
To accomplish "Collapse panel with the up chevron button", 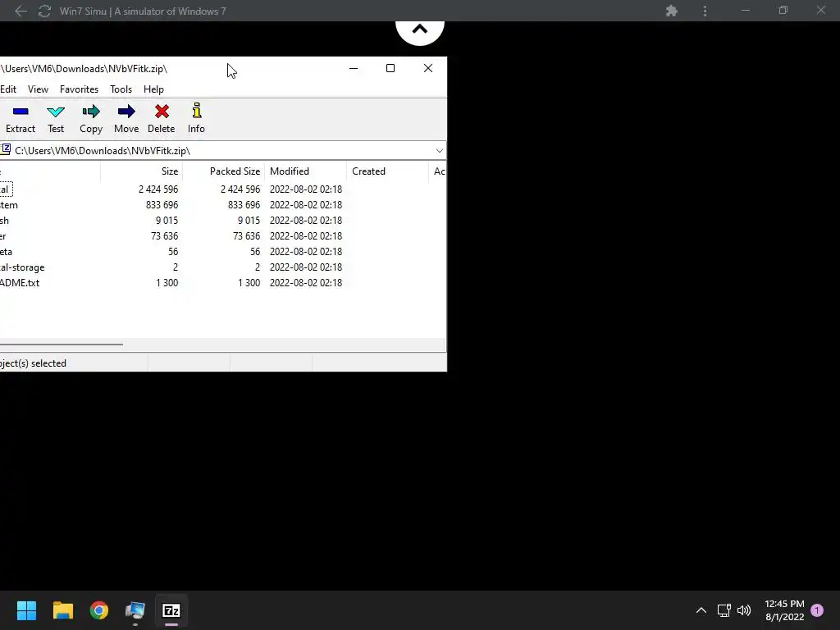I will pyautogui.click(x=420, y=30).
